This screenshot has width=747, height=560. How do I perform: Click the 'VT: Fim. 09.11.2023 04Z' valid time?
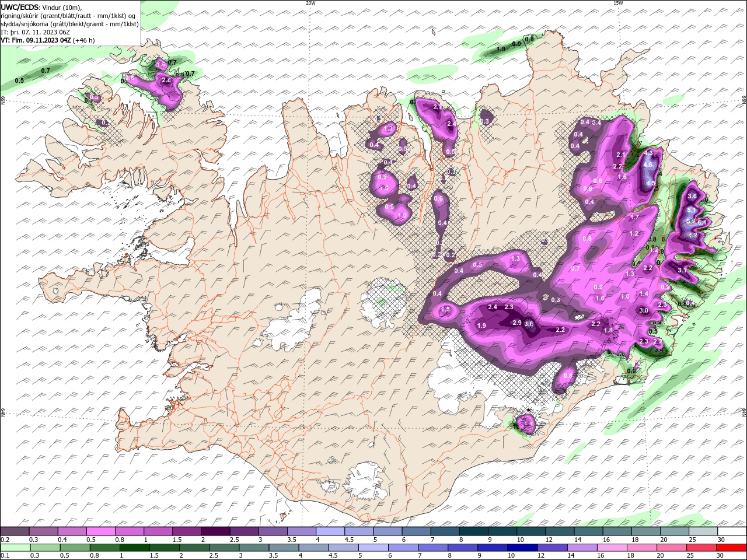pos(36,40)
